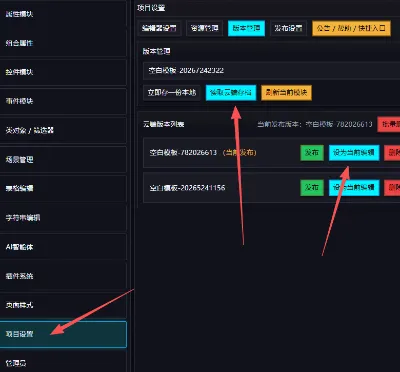
Task: Click 设为当前编辑 for 空白模板-782026613
Action: 354,153
